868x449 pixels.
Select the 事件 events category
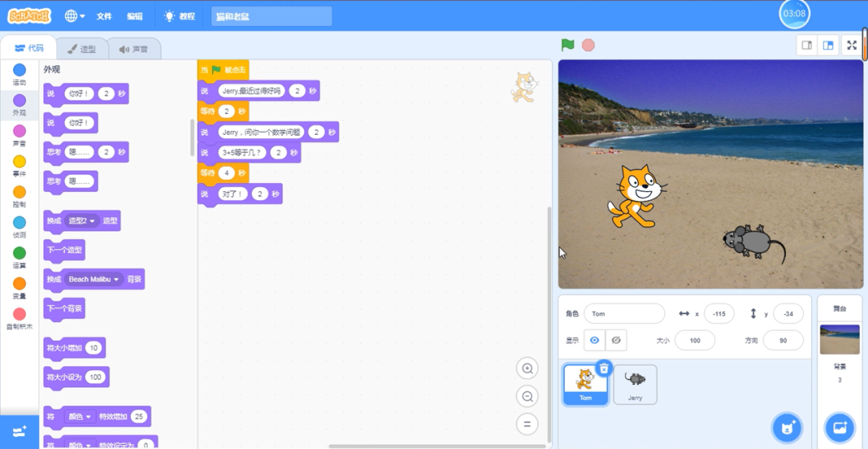pos(19,166)
